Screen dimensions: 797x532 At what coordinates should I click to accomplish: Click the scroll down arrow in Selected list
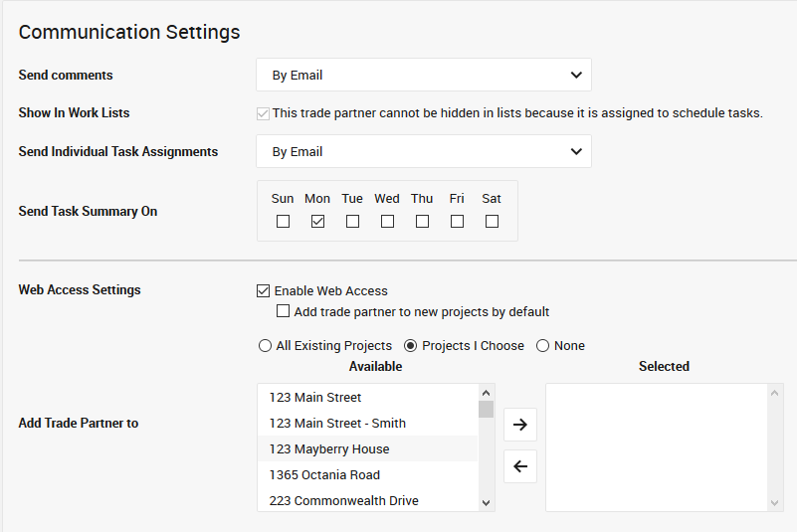point(775,503)
